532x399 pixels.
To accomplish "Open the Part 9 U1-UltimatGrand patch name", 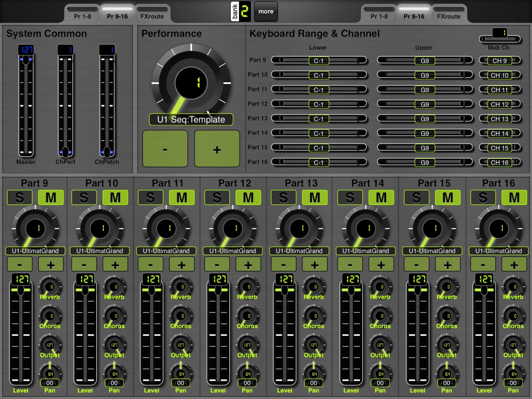I will coord(35,251).
